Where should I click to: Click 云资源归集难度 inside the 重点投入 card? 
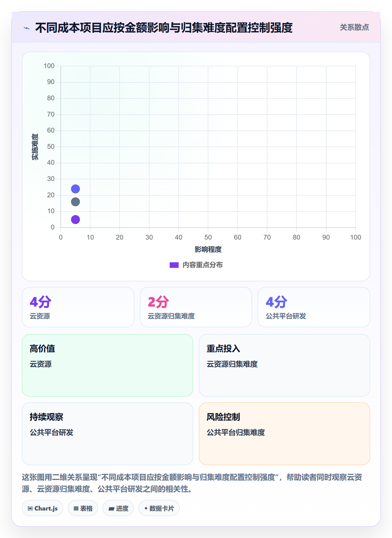pyautogui.click(x=232, y=364)
